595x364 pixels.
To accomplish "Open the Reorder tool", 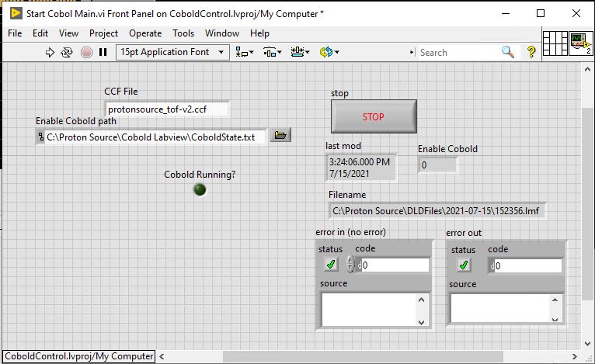I will click(329, 52).
